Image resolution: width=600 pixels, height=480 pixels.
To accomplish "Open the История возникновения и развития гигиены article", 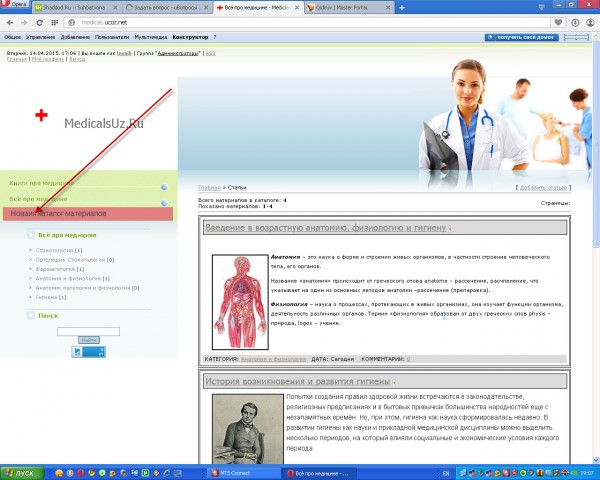I will tap(298, 382).
